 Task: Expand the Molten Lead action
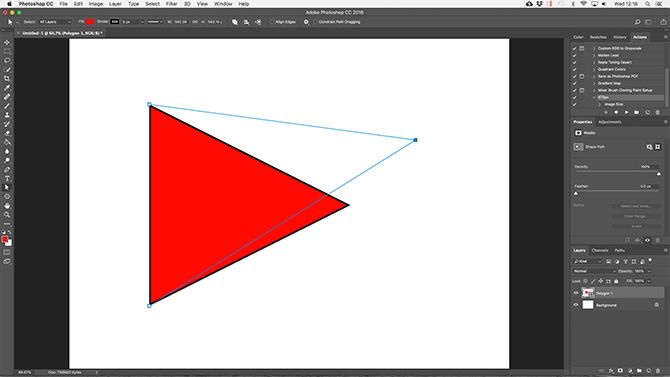594,55
